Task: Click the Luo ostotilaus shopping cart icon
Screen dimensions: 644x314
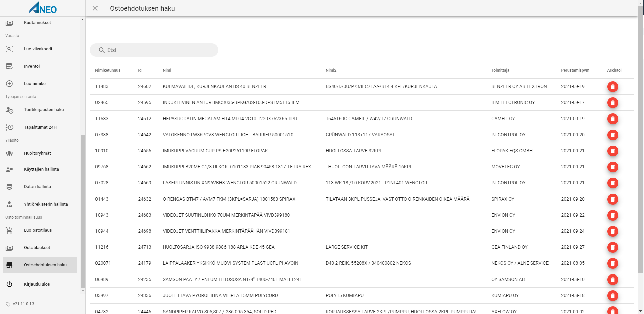Action: click(x=9, y=230)
